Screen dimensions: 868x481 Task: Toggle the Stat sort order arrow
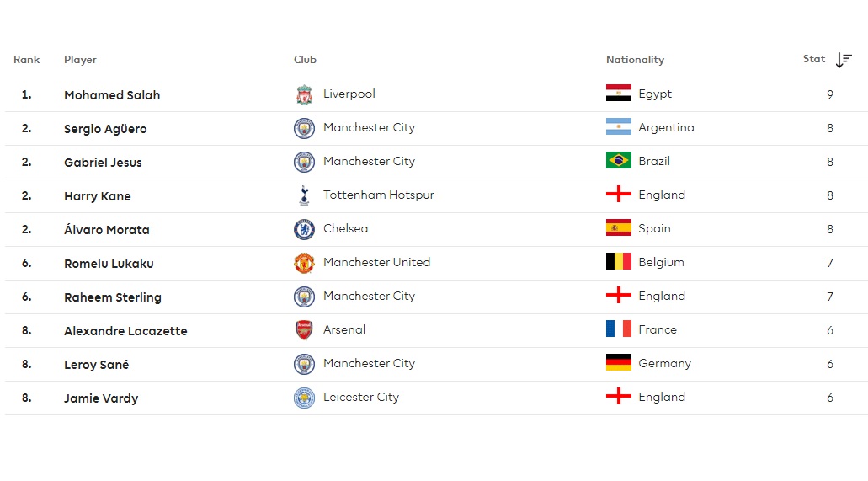coord(844,60)
